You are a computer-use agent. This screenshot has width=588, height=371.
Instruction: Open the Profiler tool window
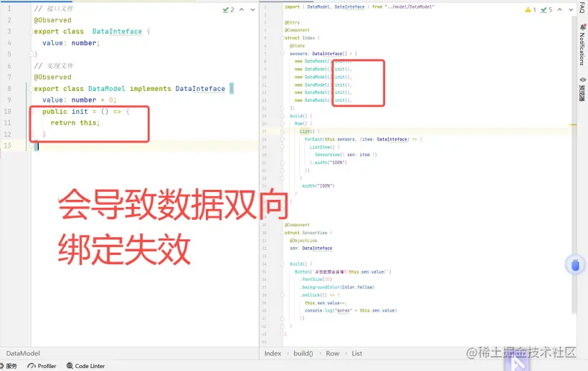point(42,366)
